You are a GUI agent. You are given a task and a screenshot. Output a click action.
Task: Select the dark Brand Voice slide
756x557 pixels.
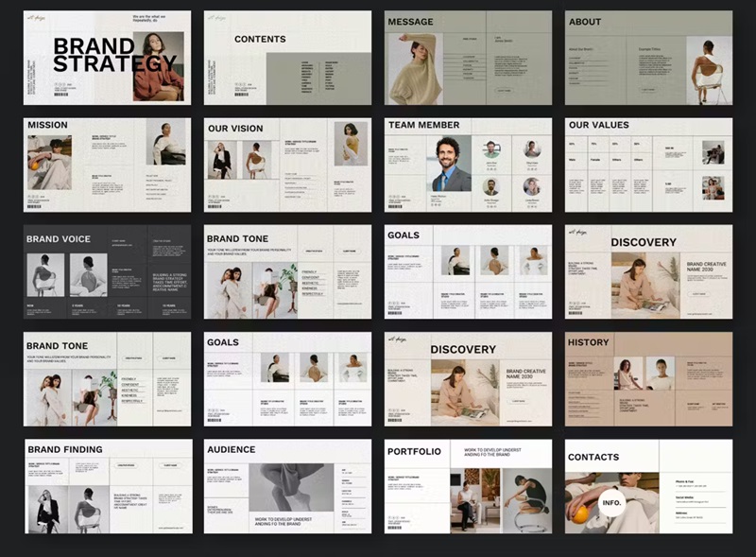(106, 271)
